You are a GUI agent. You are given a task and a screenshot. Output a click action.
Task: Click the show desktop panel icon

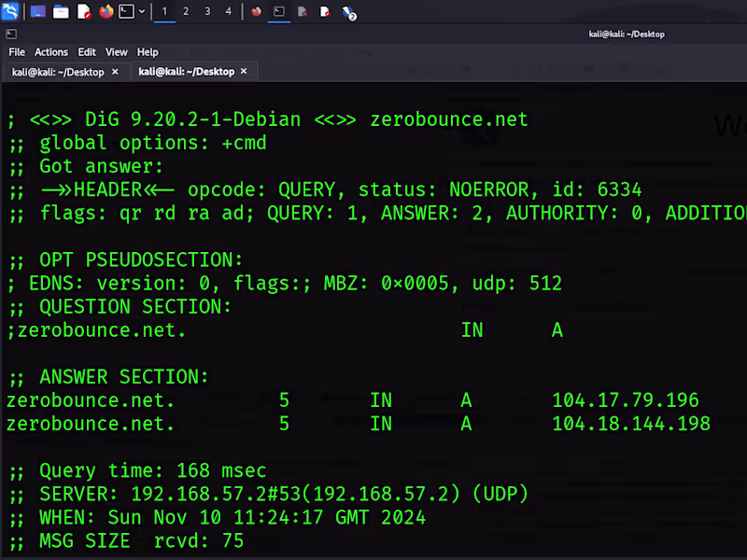pyautogui.click(x=38, y=11)
